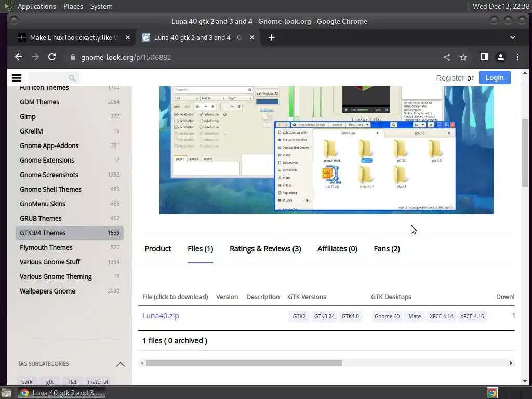
Task: Open Chrome three-dot menu
Action: 517,57
